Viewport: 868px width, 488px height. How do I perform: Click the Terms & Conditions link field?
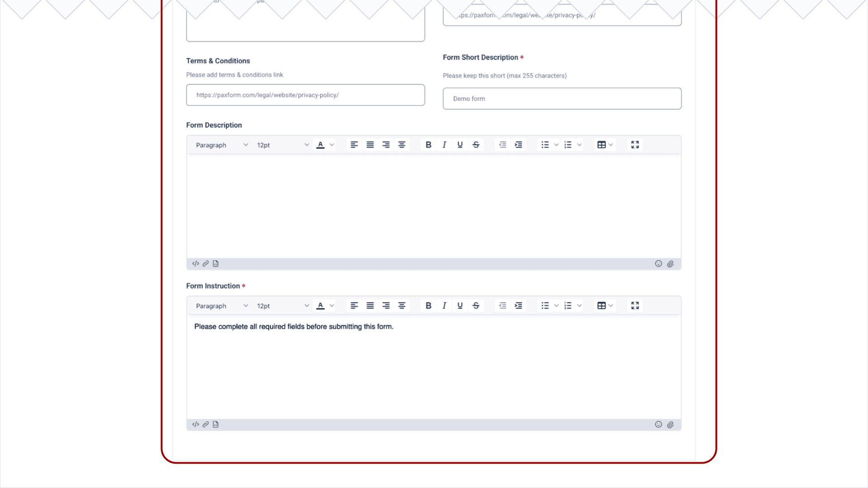[x=305, y=95]
